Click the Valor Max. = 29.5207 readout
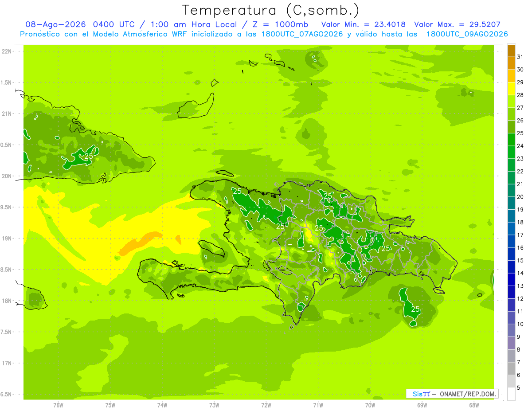Viewport: 532px width, 411px height. [x=457, y=24]
